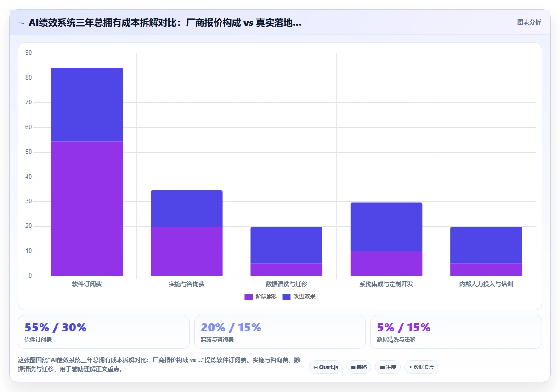Click the purple 系统集成与定制开发 bar segment
The height and width of the screenshot is (392, 560).
[386, 263]
